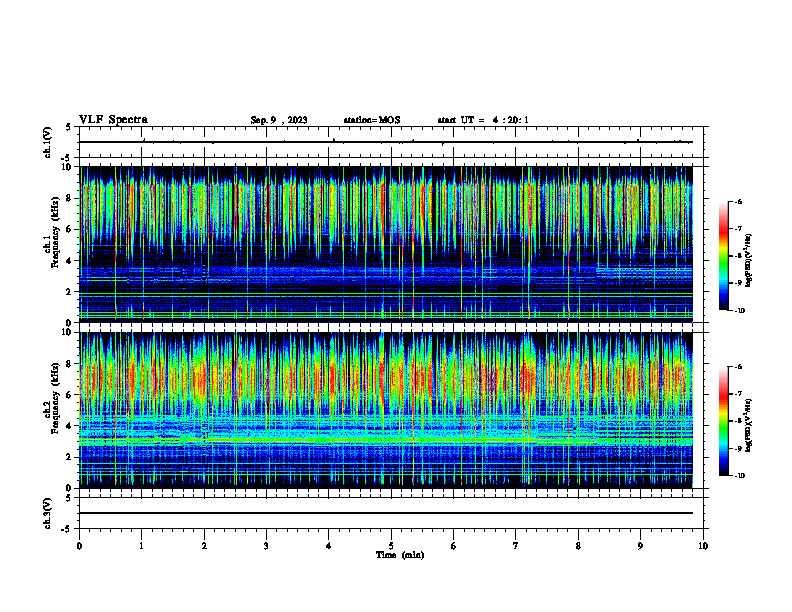Click the time axis tick label '10'
792x612 pixels.
click(x=703, y=546)
